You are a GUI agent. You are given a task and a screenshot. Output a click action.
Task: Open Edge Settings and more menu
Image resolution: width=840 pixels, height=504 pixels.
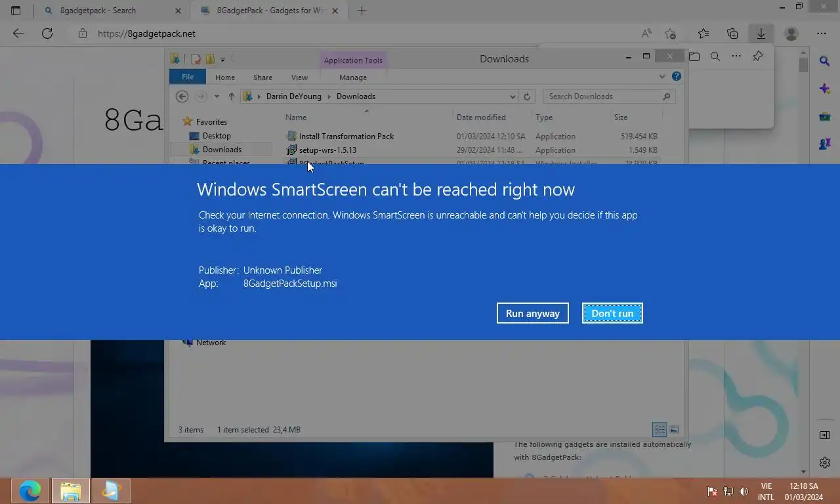(x=822, y=33)
